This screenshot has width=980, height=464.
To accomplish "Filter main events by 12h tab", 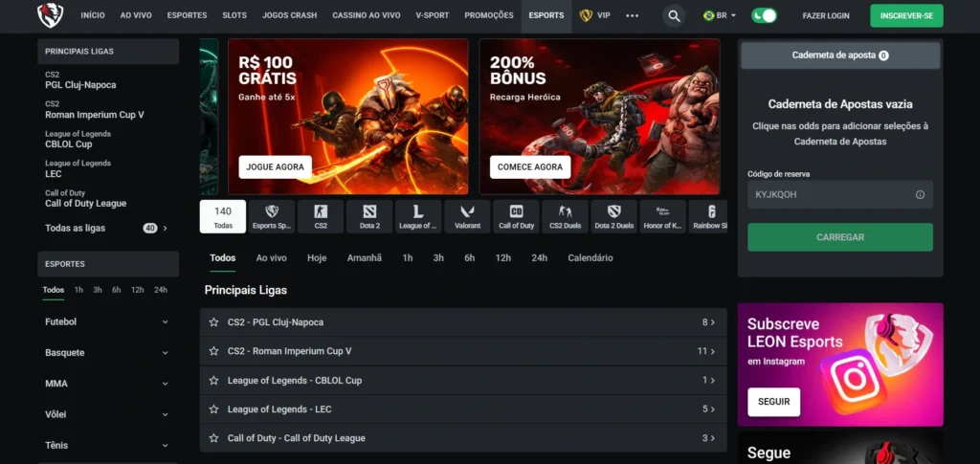I will [x=503, y=258].
